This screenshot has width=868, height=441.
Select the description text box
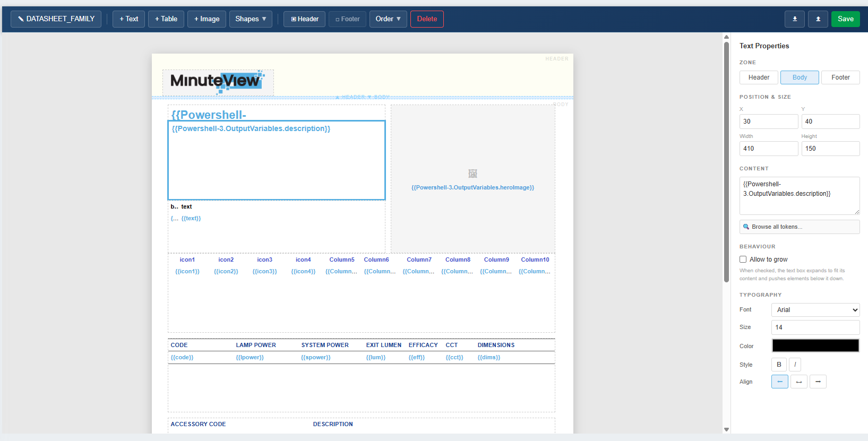coord(277,160)
